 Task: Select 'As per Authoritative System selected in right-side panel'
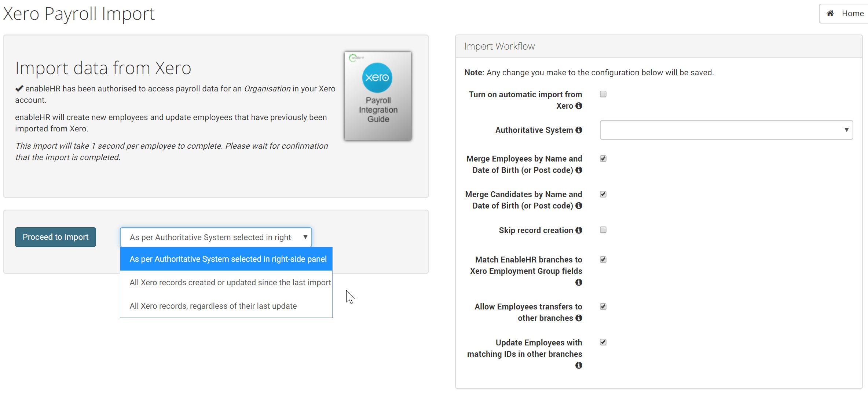click(226, 259)
